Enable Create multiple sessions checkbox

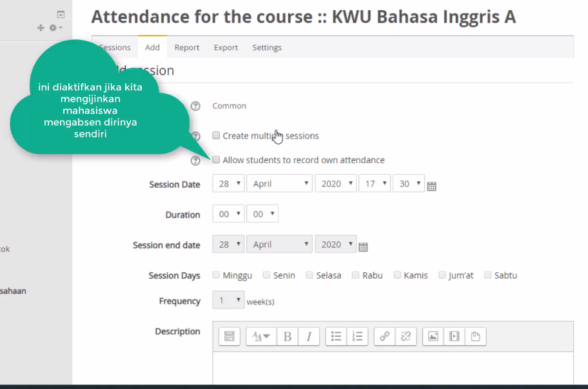pyautogui.click(x=216, y=135)
